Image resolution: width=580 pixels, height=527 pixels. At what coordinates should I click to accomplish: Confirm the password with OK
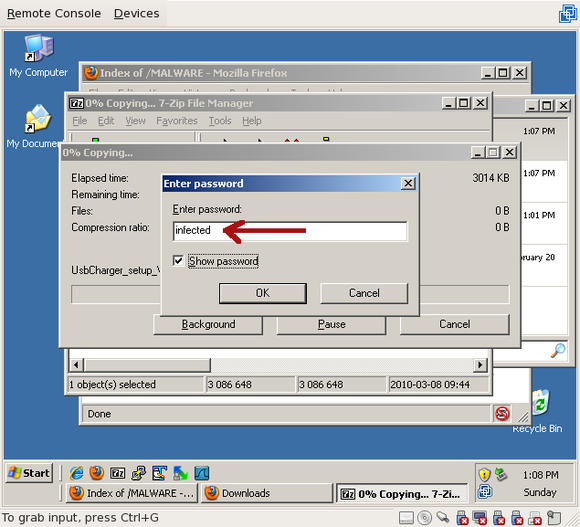tap(263, 293)
